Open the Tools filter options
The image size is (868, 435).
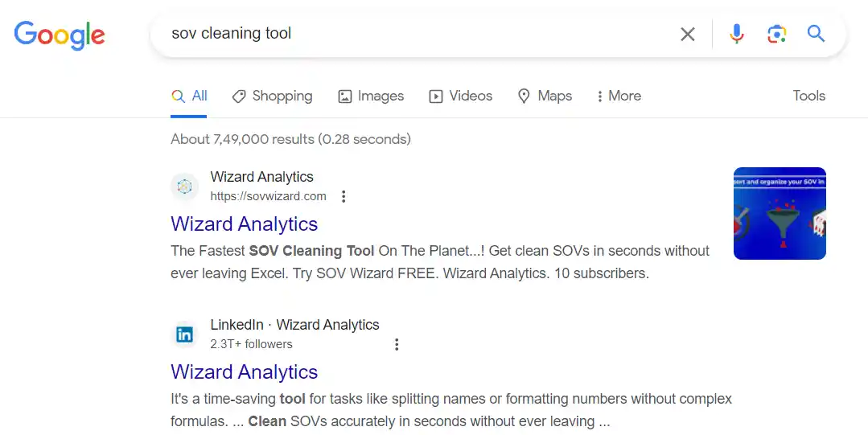click(x=808, y=96)
